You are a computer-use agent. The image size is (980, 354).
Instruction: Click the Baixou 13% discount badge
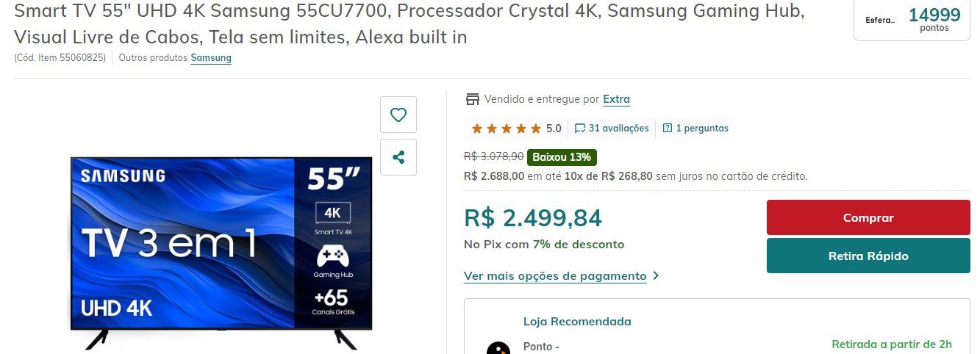562,157
